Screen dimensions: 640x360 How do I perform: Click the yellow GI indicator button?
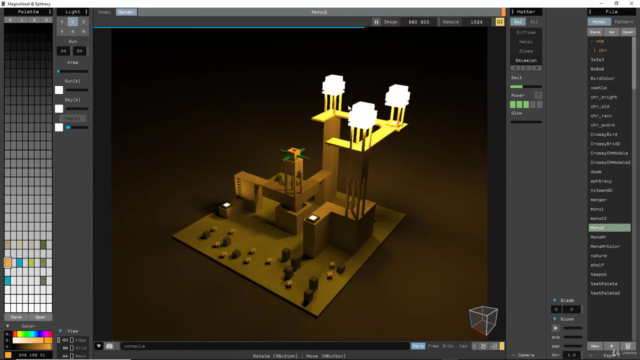tap(500, 22)
